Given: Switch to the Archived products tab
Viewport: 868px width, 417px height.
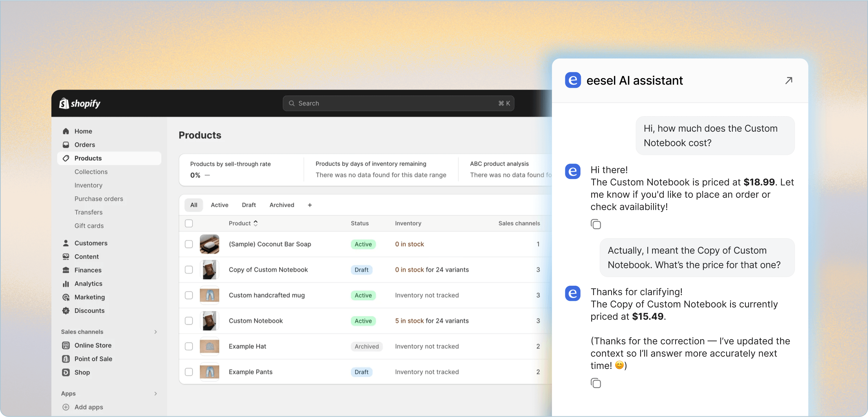Looking at the screenshot, I should (x=282, y=205).
